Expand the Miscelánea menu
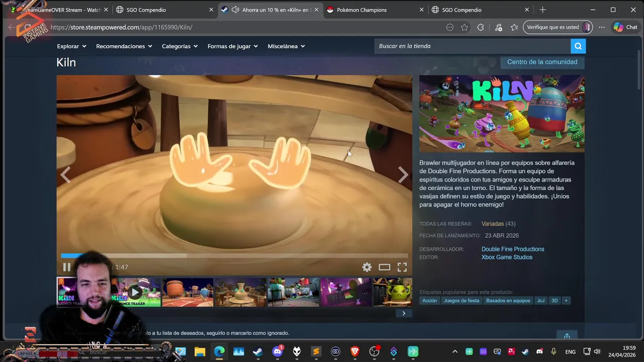644x362 pixels. pyautogui.click(x=286, y=46)
